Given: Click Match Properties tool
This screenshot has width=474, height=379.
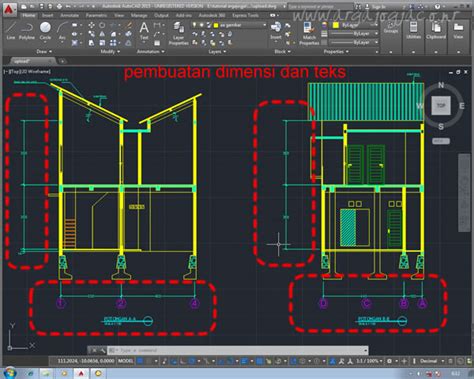Looking at the screenshot, I should click(x=309, y=33).
